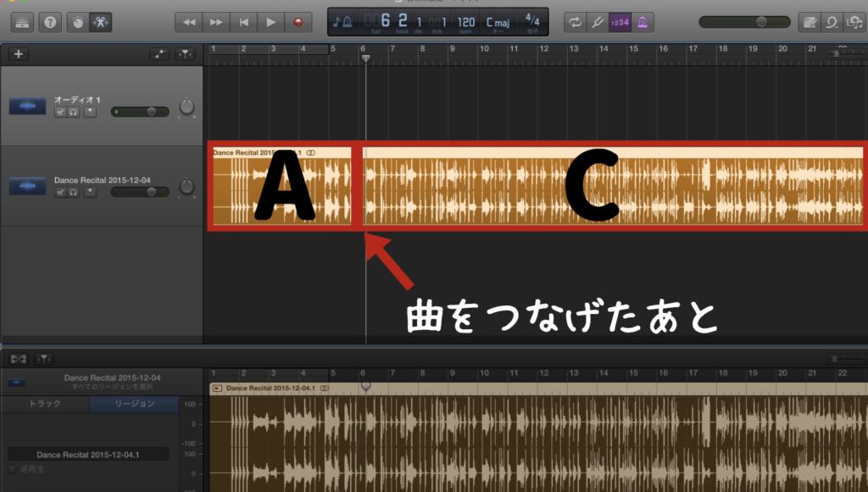The height and width of the screenshot is (492, 868).
Task: Click bar 10 on the main ruler
Action: (x=484, y=49)
